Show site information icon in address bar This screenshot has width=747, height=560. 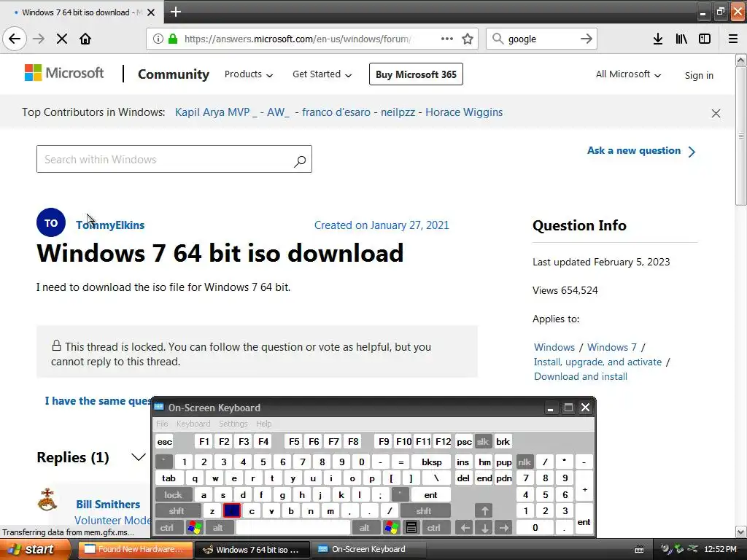(158, 39)
